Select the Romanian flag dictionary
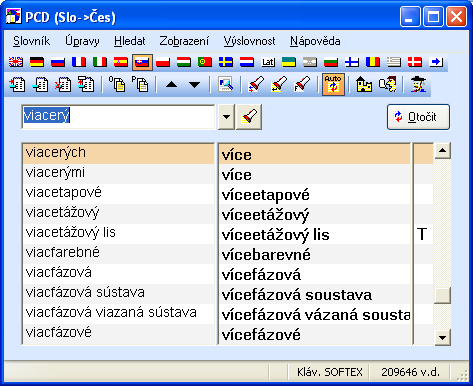The width and height of the screenshot is (473, 386). pos(373,62)
